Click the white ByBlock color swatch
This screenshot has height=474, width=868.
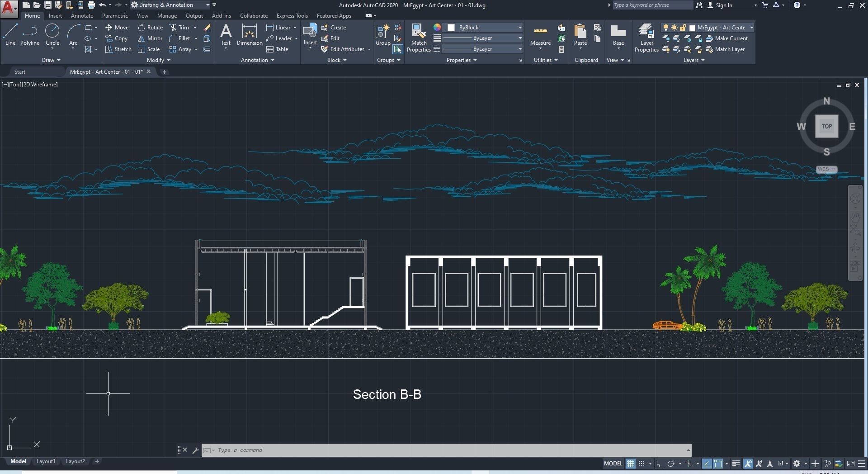pyautogui.click(x=451, y=28)
